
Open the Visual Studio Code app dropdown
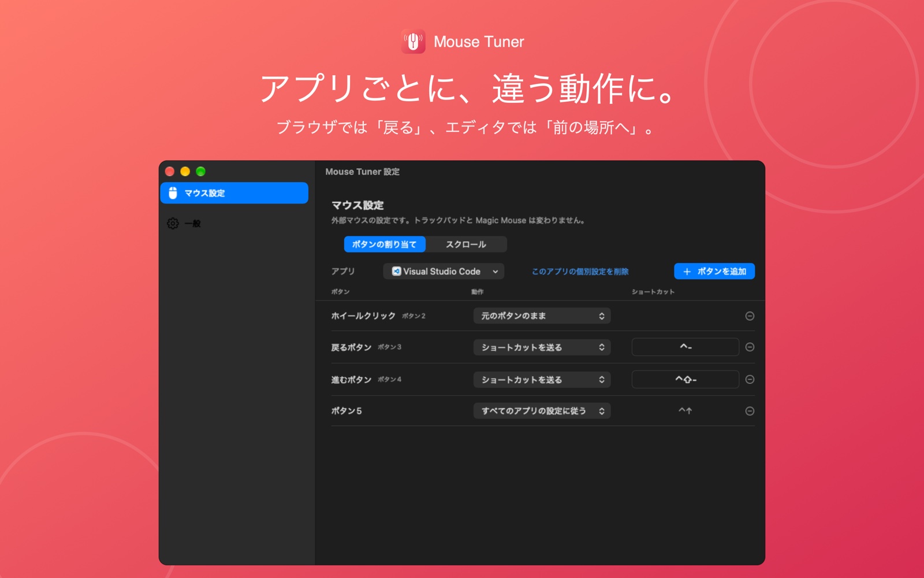pyautogui.click(x=444, y=271)
